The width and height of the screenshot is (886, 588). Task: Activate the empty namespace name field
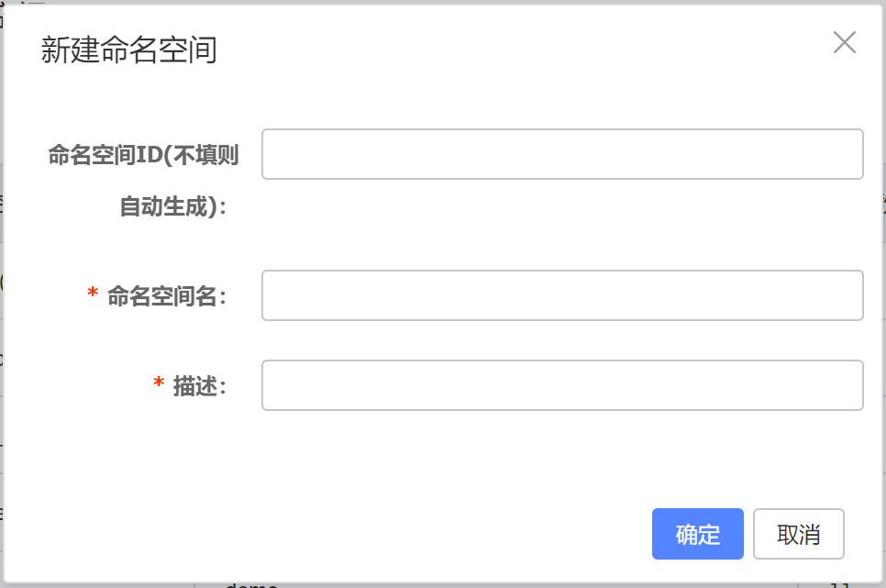coord(561,294)
